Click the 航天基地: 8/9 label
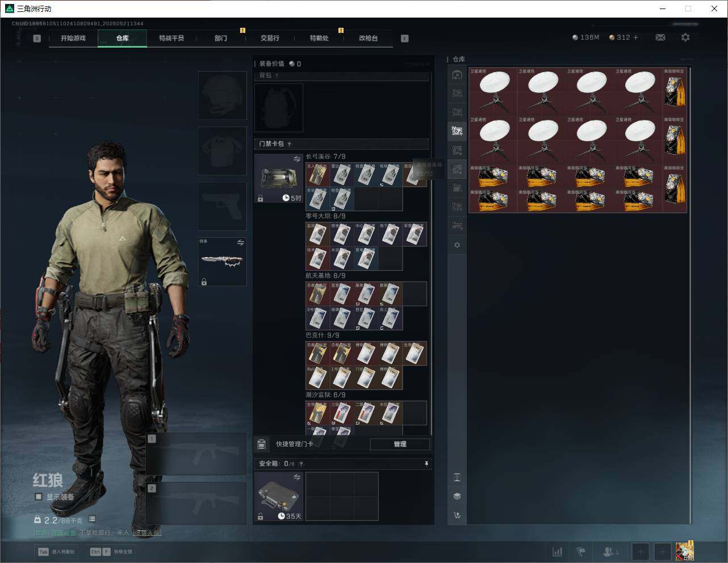Screen dimensions: 728x563 pos(325,276)
